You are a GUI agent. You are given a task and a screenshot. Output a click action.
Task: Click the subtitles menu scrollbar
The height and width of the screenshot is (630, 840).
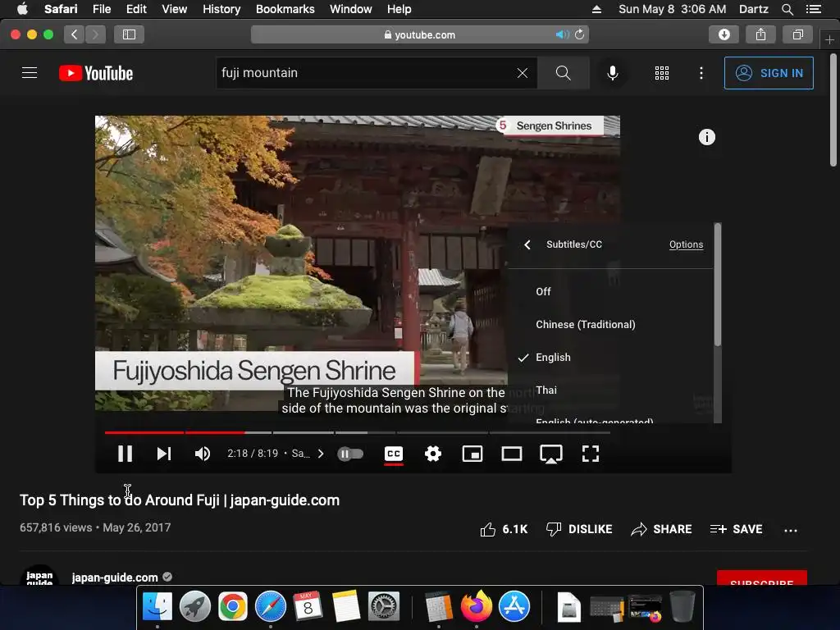[717, 284]
